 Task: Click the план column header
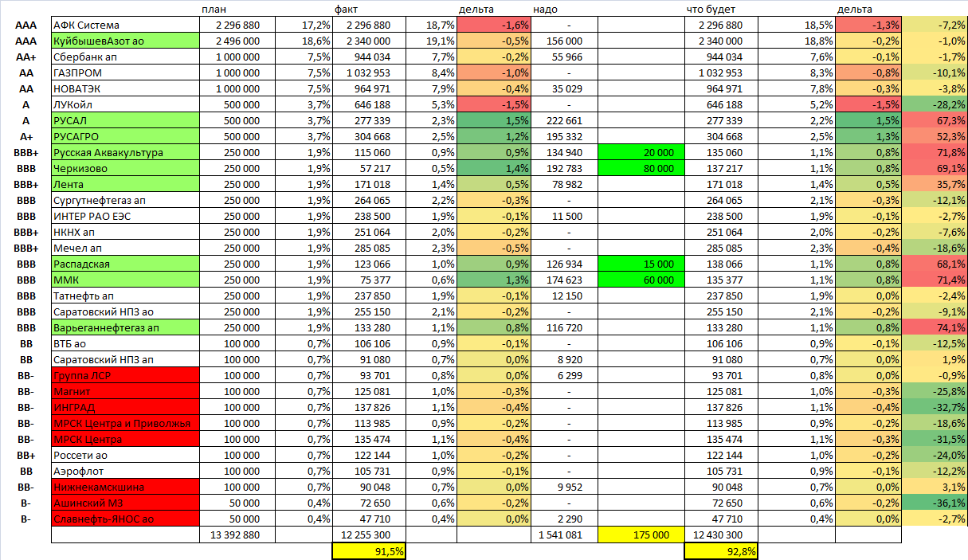[213, 9]
